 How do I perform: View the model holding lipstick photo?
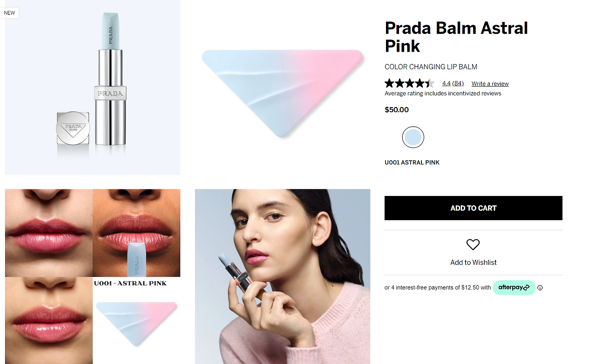click(x=283, y=276)
